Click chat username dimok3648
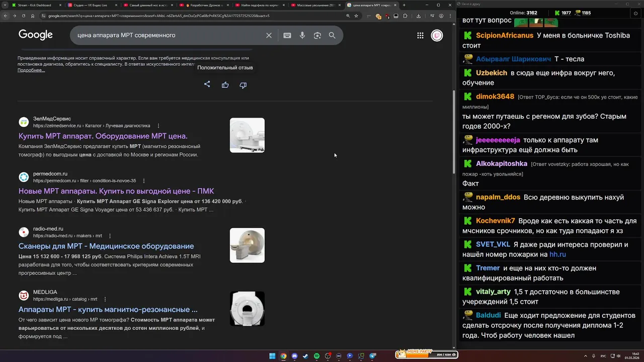Image resolution: width=644 pixels, height=362 pixels. [495, 97]
